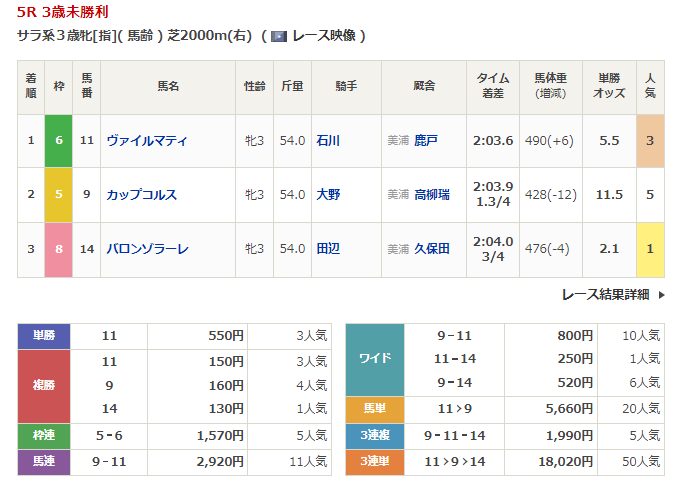
Task: Open trainer 久保田's page
Action: (432, 249)
